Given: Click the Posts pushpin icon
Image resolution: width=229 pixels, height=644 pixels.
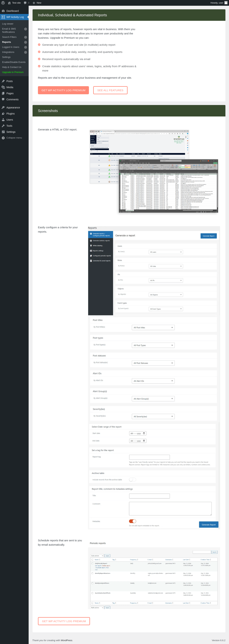Looking at the screenshot, I should click(3, 81).
